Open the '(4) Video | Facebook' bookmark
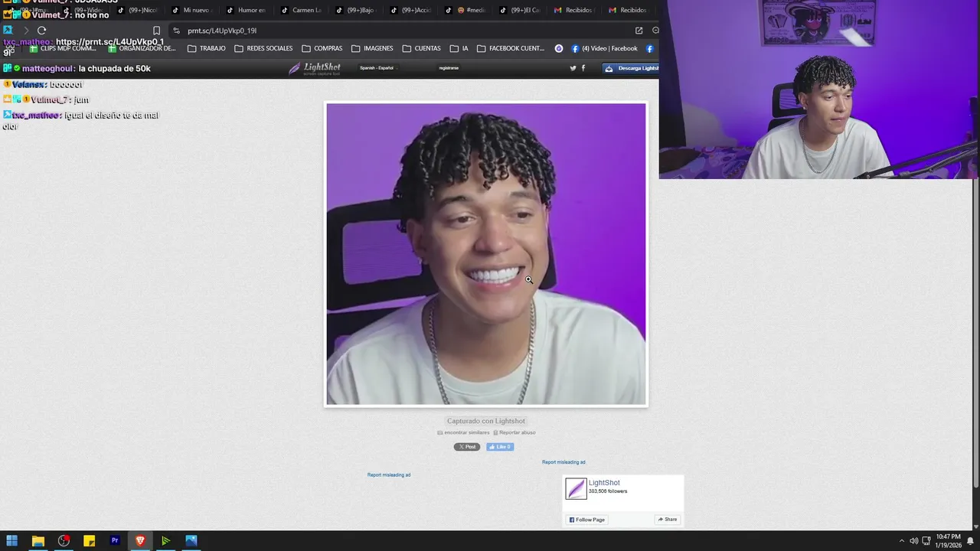Screen dimensions: 980x551 (x=604, y=48)
